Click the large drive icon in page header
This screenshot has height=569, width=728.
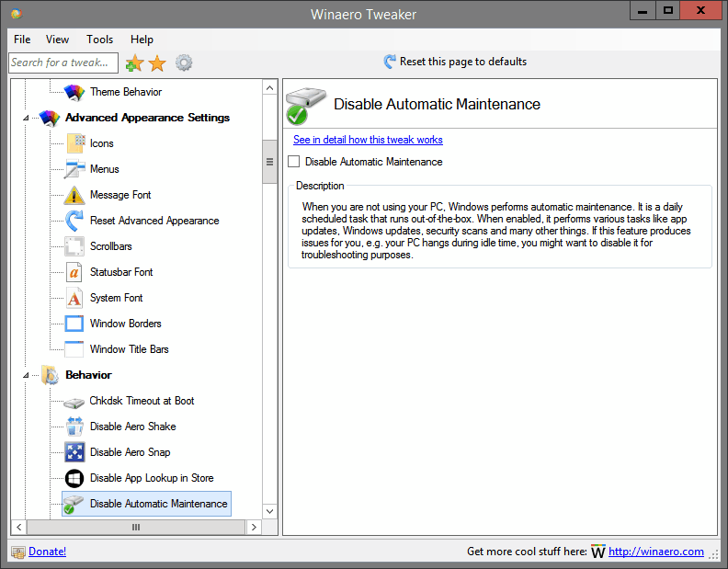(x=305, y=107)
